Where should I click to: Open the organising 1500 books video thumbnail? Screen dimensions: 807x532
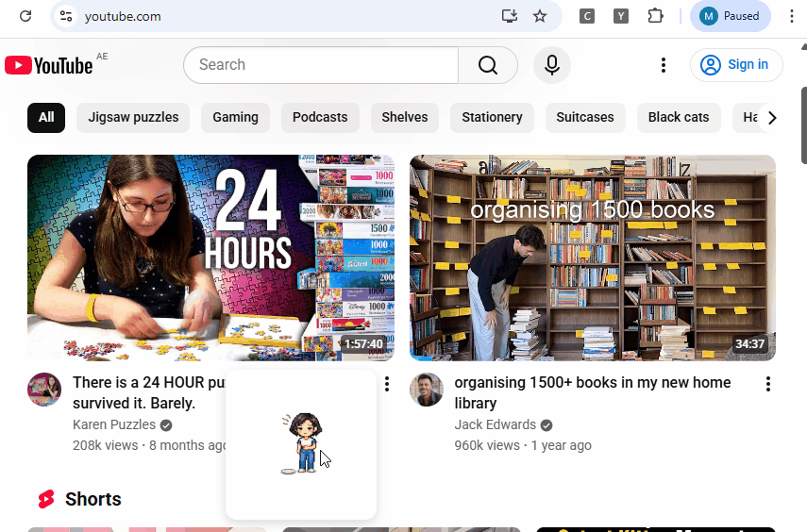pos(592,258)
